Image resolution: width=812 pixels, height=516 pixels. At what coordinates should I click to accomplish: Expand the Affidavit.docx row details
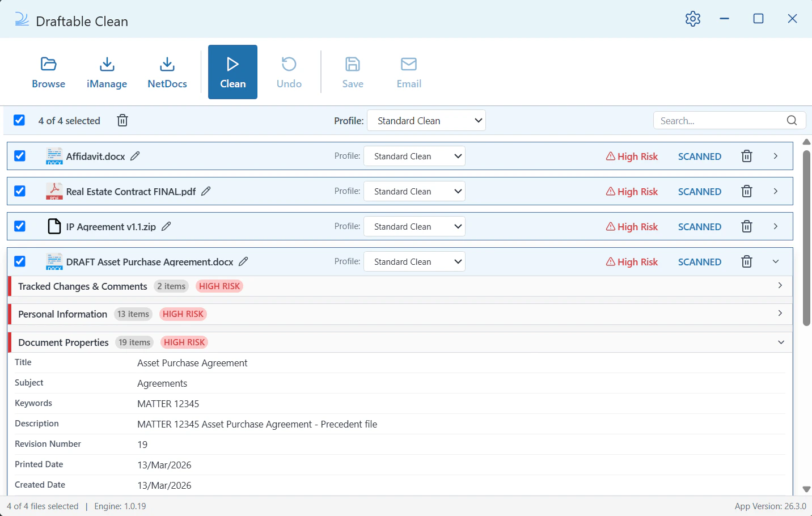tap(775, 156)
